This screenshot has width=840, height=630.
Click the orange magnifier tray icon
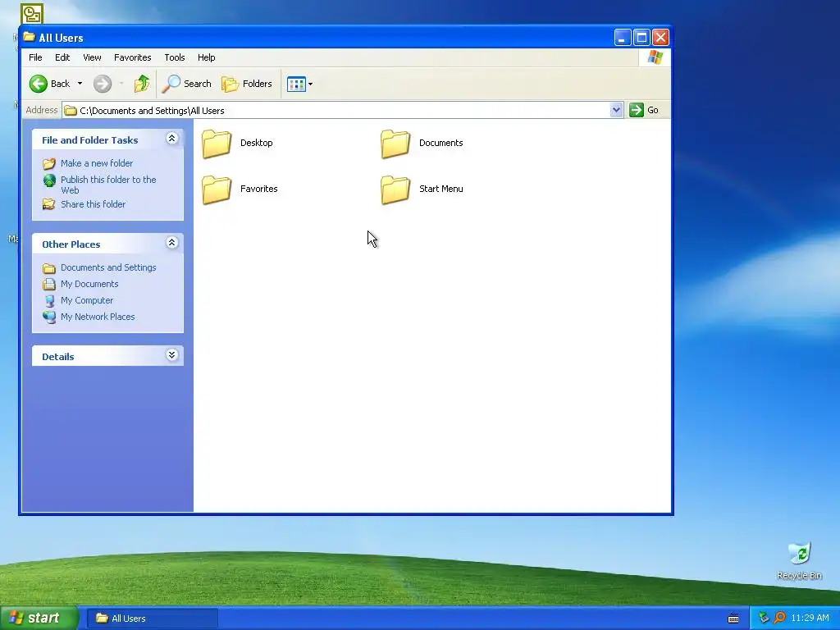780,619
